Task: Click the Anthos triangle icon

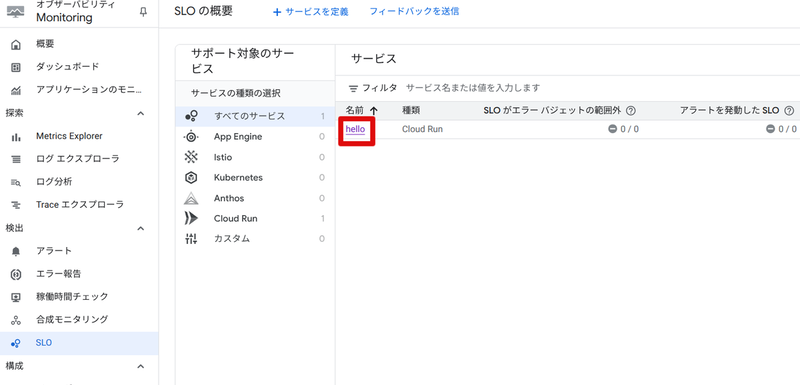Action: [191, 198]
